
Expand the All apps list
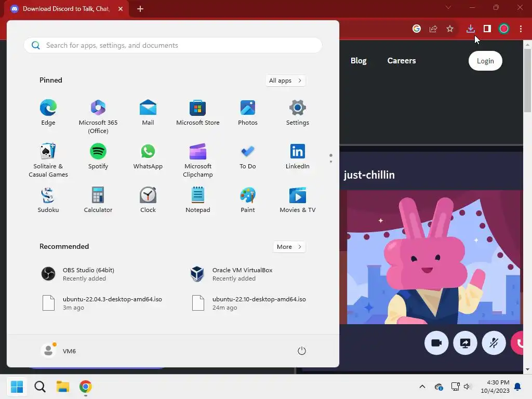(285, 81)
